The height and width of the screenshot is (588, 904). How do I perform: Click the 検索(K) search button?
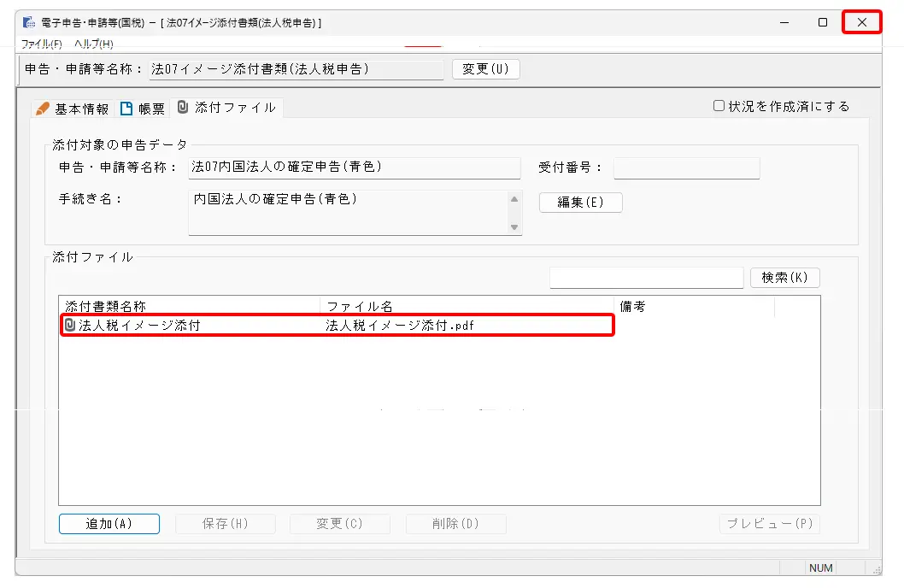pos(784,278)
